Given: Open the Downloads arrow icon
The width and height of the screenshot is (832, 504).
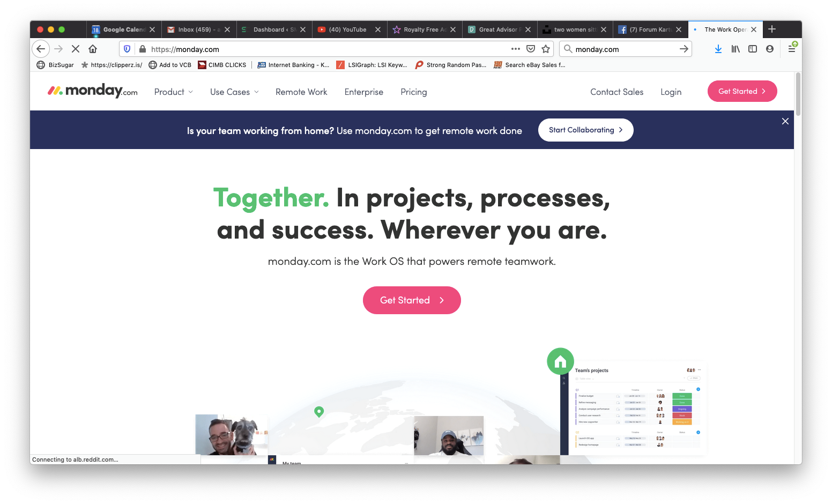Looking at the screenshot, I should tap(718, 49).
